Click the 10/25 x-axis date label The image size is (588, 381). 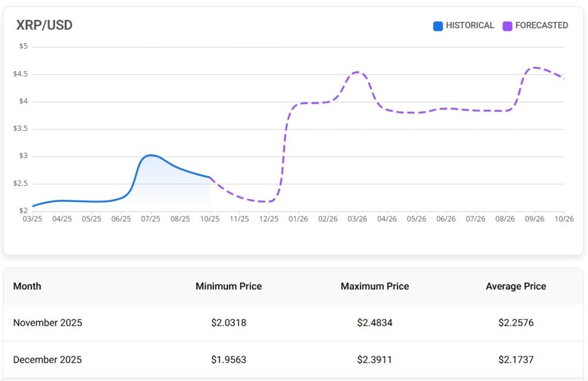pyautogui.click(x=210, y=219)
